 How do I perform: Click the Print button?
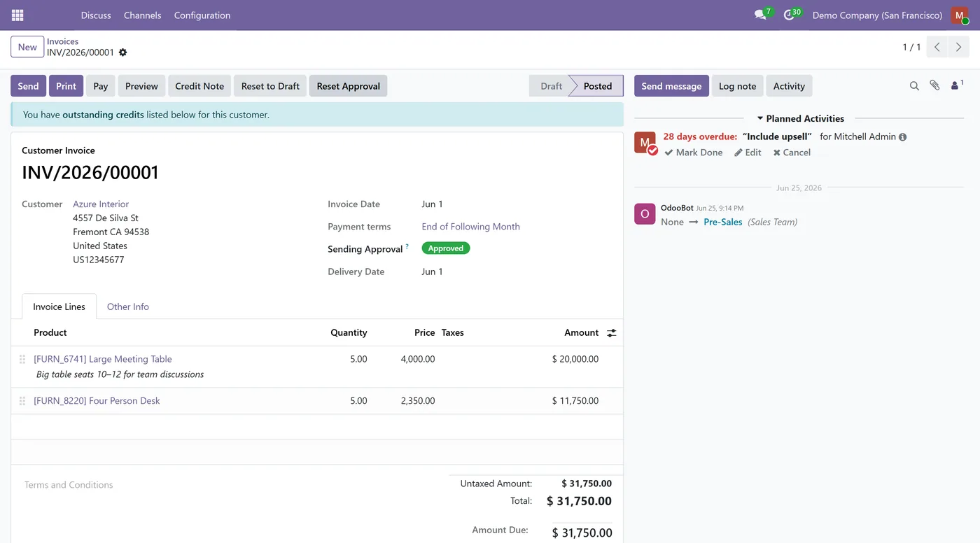click(66, 86)
